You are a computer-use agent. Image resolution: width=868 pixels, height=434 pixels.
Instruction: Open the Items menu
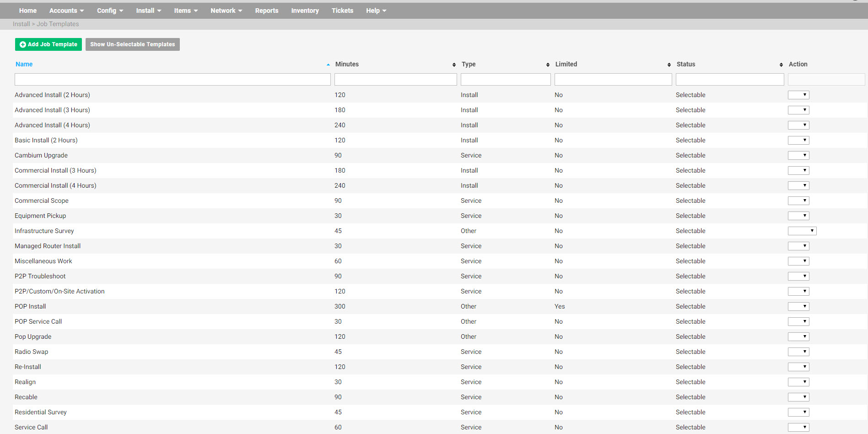tap(186, 11)
